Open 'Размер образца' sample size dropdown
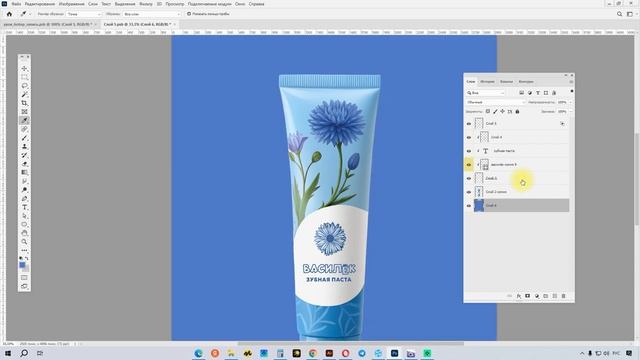 (84, 14)
